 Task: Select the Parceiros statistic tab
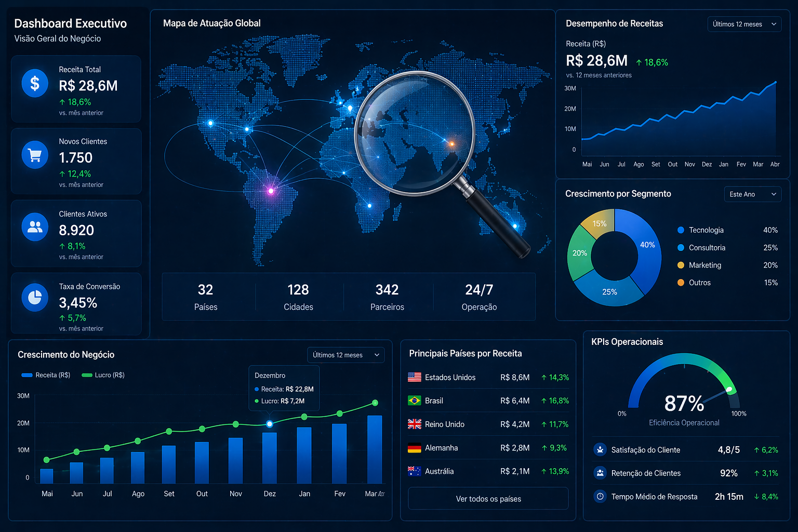[x=387, y=297]
